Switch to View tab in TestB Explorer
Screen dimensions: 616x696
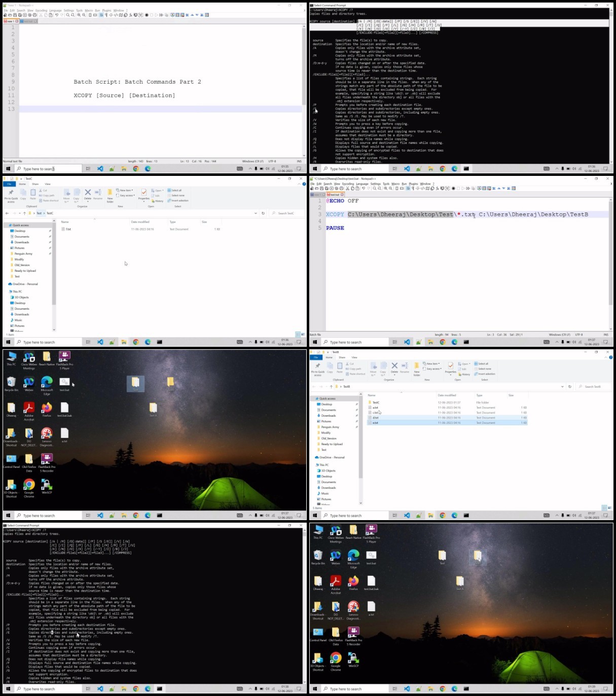point(354,357)
